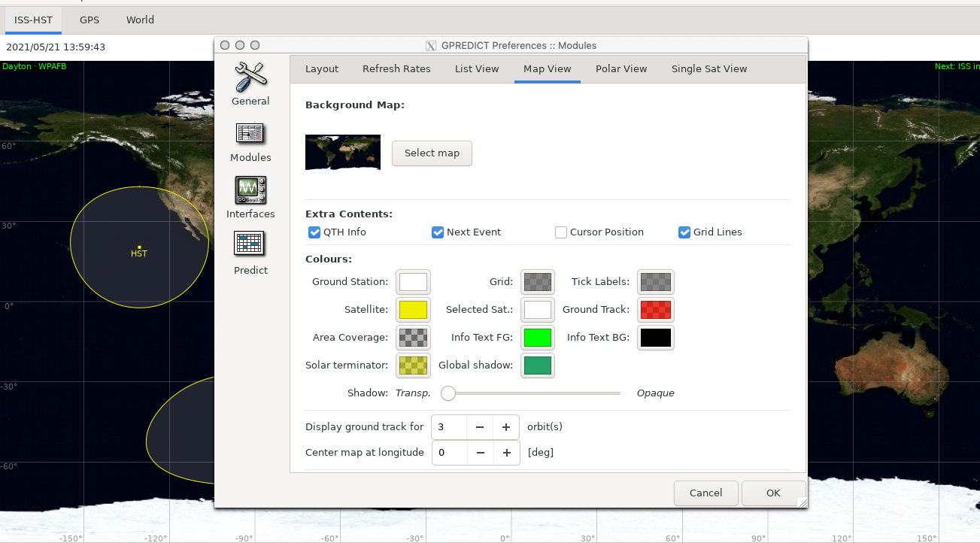Enable the Cursor Position option
The image size is (980, 543).
(561, 232)
